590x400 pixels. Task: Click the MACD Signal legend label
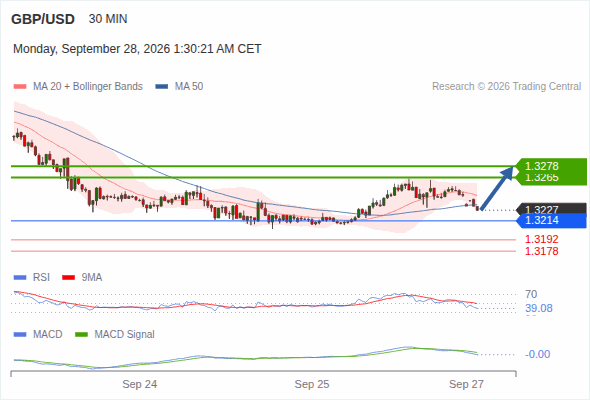125,335
